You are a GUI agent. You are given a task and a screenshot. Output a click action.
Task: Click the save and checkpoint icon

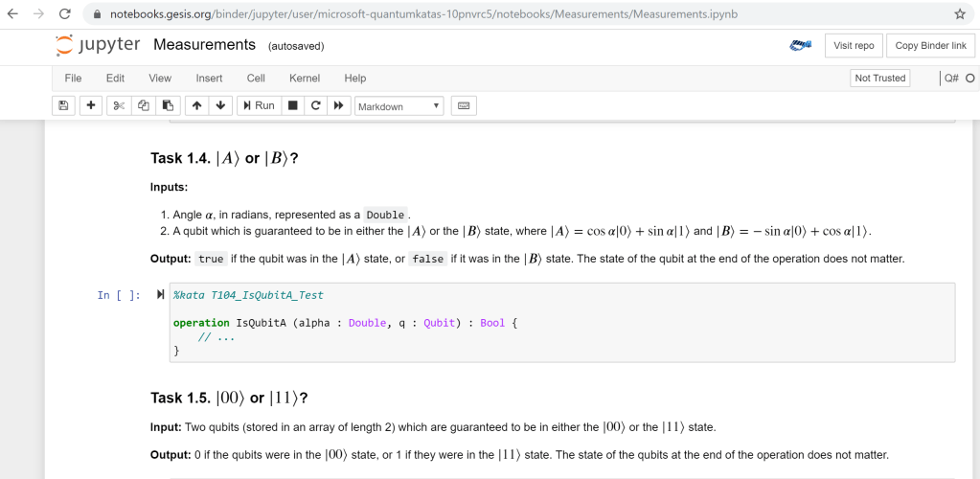64,105
